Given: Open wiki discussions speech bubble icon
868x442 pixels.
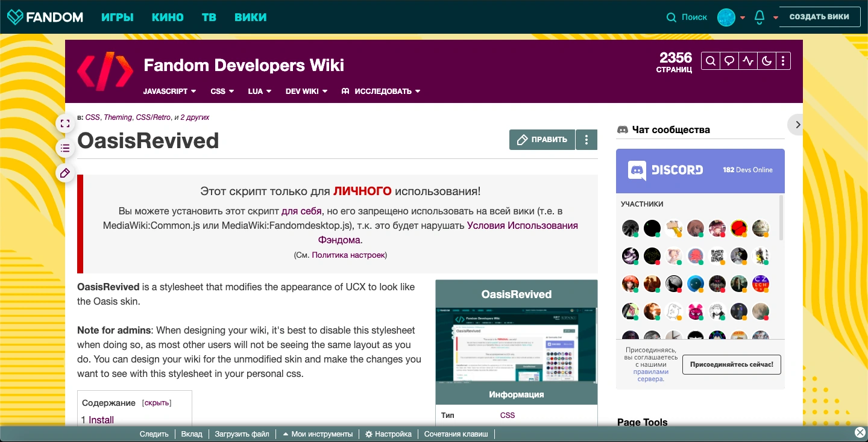Looking at the screenshot, I should point(729,61).
